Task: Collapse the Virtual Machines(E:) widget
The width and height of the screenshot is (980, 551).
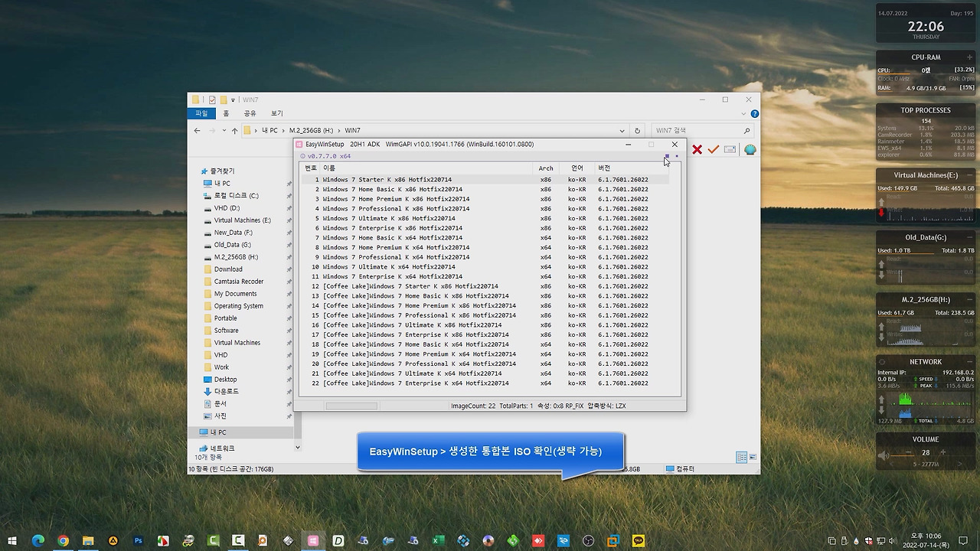Action: (970, 175)
